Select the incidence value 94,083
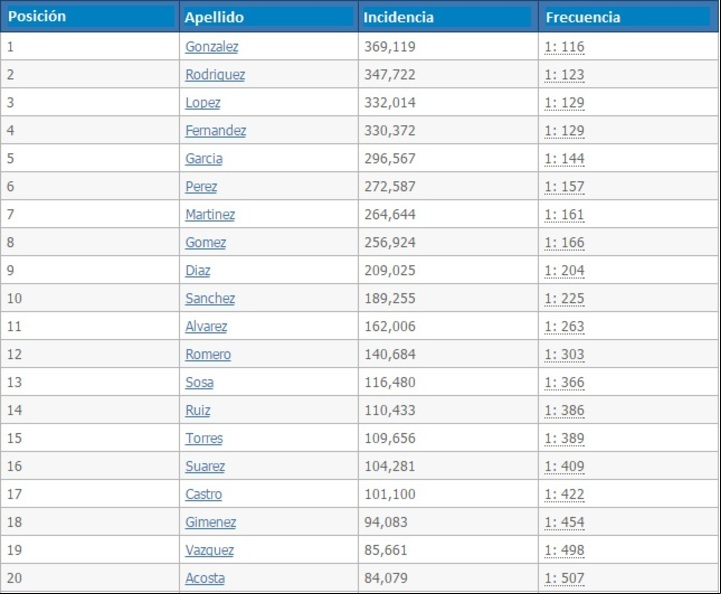The image size is (721, 594). (386, 522)
